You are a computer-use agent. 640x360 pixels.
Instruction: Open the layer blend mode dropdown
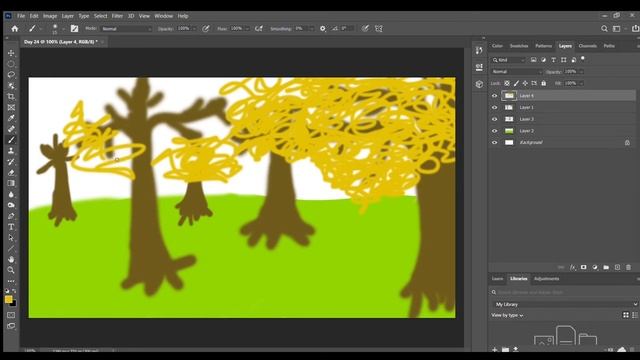point(517,72)
